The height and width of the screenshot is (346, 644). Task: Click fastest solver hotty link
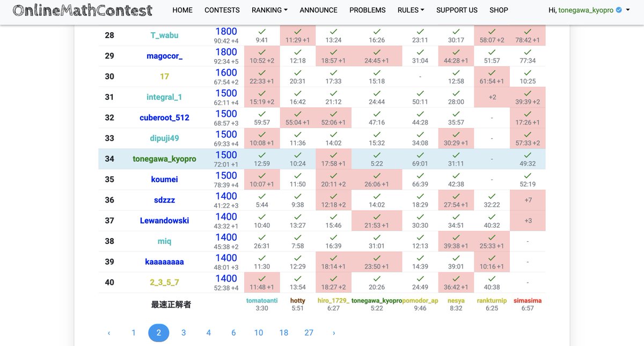tap(297, 301)
